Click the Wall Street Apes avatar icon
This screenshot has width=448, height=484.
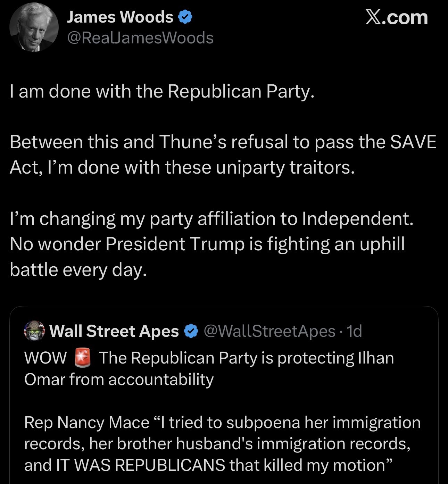point(34,331)
